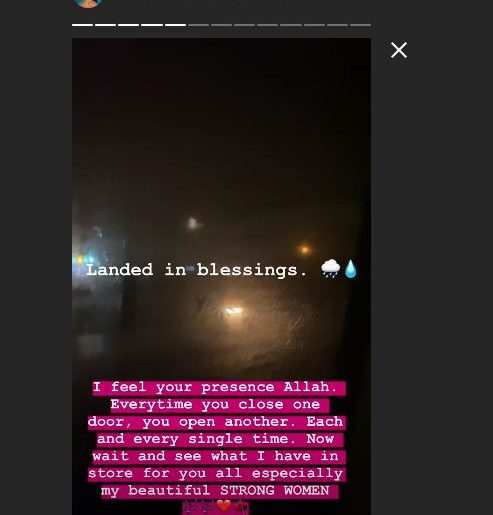Select the third story progress segment
Image resolution: width=493 pixels, height=515 pixels.
click(x=128, y=25)
